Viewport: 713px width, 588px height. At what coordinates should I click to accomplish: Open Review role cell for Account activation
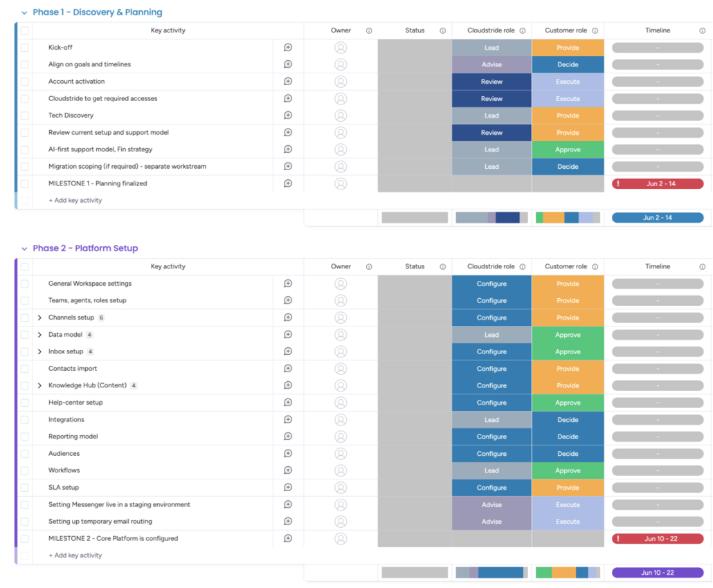tap(491, 82)
